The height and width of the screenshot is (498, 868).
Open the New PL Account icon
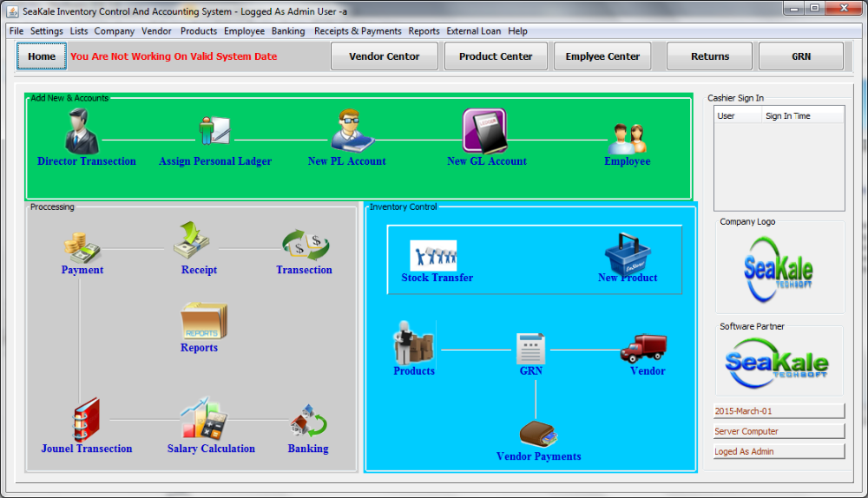point(352,131)
